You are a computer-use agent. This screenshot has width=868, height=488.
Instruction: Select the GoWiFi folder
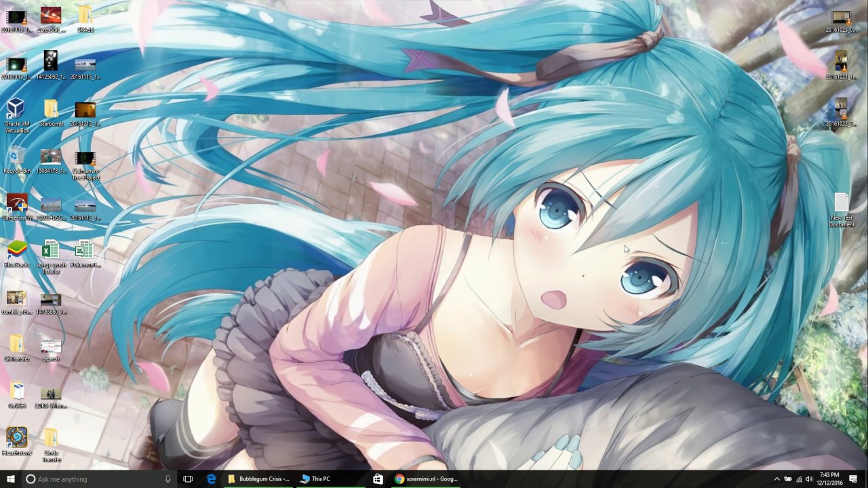16,395
